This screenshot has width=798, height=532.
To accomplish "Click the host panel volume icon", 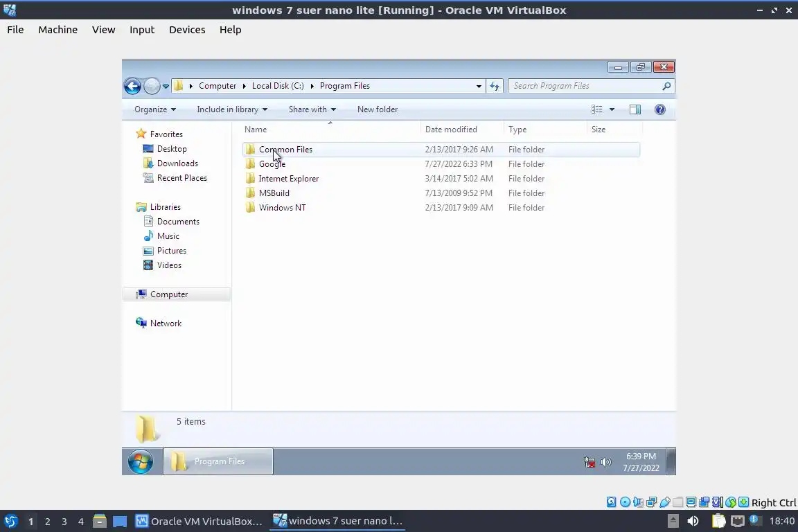I will [693, 521].
